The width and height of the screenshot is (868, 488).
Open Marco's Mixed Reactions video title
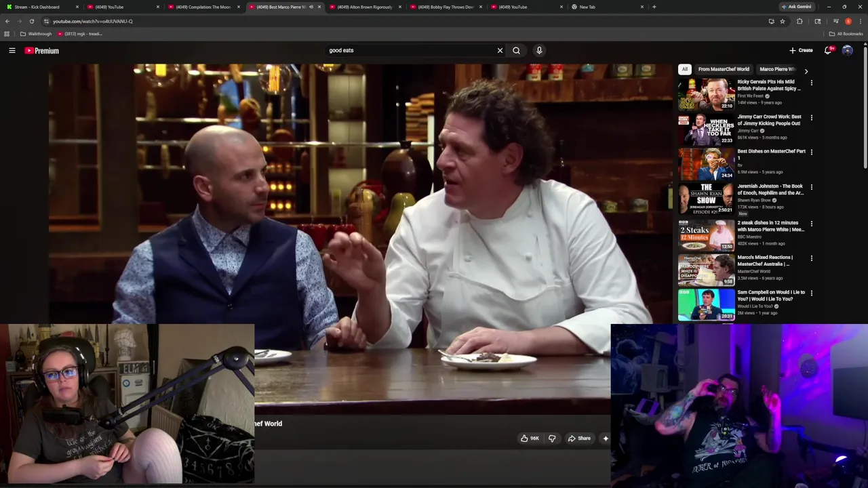(x=765, y=261)
